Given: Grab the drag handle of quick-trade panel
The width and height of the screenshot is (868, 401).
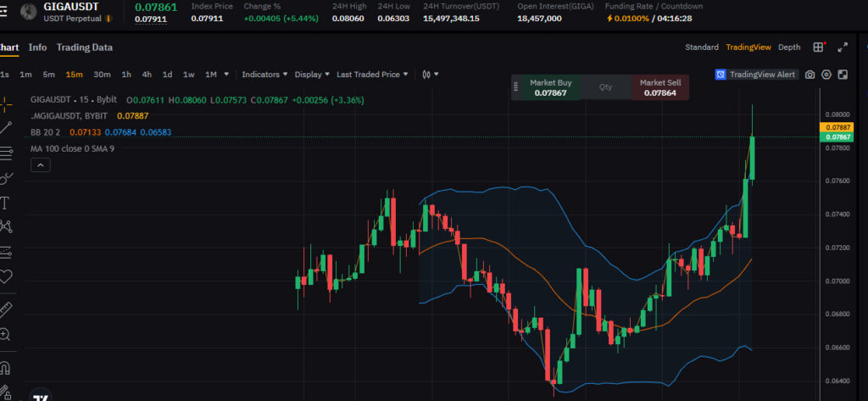Looking at the screenshot, I should 516,87.
